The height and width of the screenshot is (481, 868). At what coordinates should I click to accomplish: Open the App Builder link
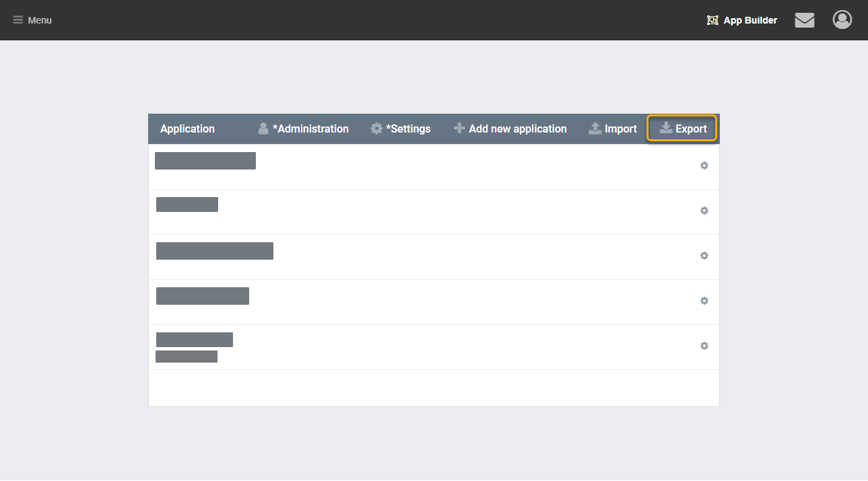pyautogui.click(x=742, y=20)
